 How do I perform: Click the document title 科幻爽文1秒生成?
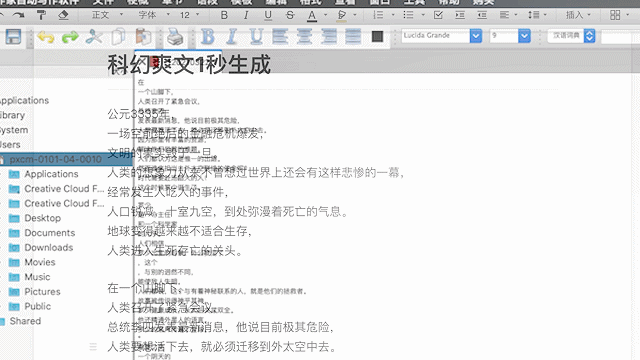pyautogui.click(x=189, y=64)
